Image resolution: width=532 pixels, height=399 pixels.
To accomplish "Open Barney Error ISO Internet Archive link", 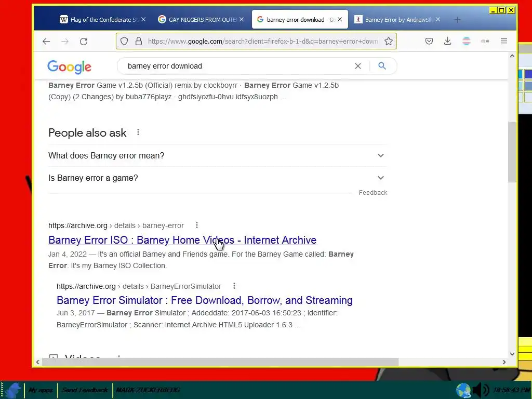I will 182,240.
